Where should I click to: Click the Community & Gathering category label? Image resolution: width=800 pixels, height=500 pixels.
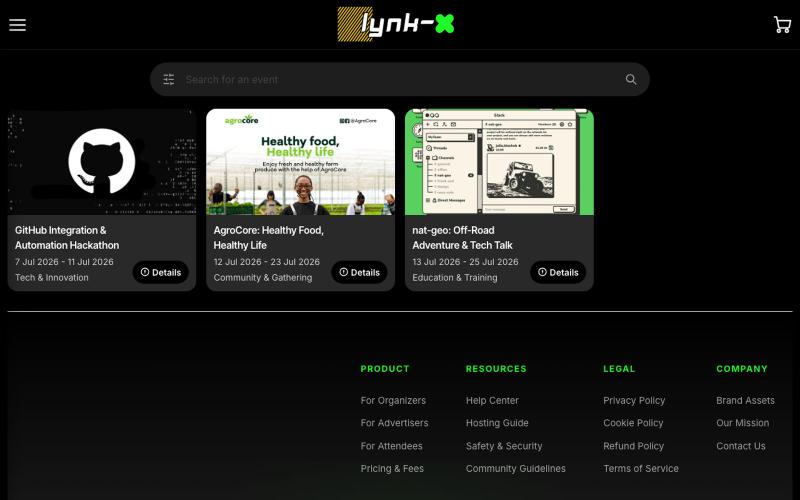click(x=263, y=278)
